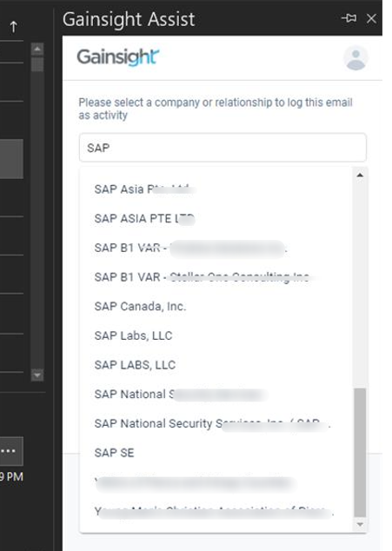The image size is (392, 551).
Task: Pin the Gainsight Assist pane
Action: tap(349, 18)
